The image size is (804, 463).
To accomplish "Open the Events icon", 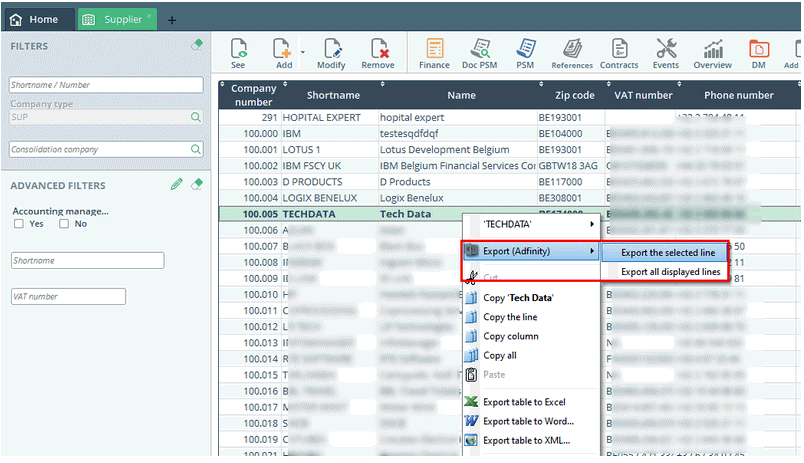I will [x=666, y=53].
